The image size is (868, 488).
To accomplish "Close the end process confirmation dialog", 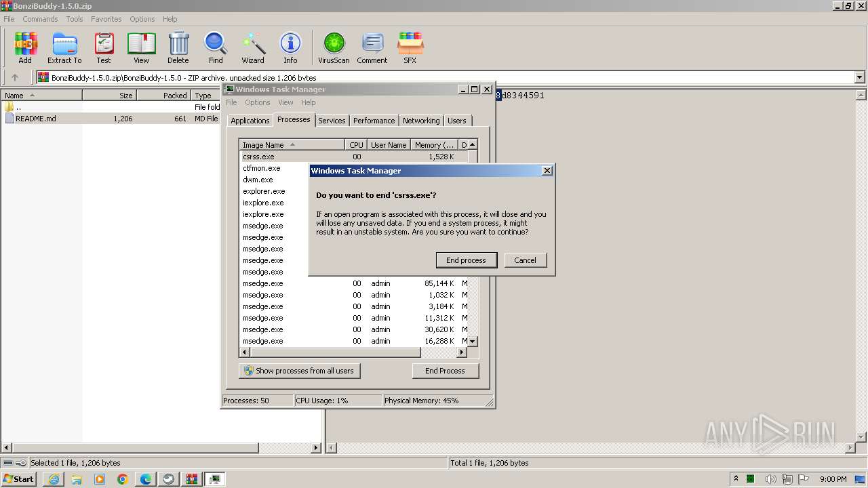I will [x=547, y=171].
